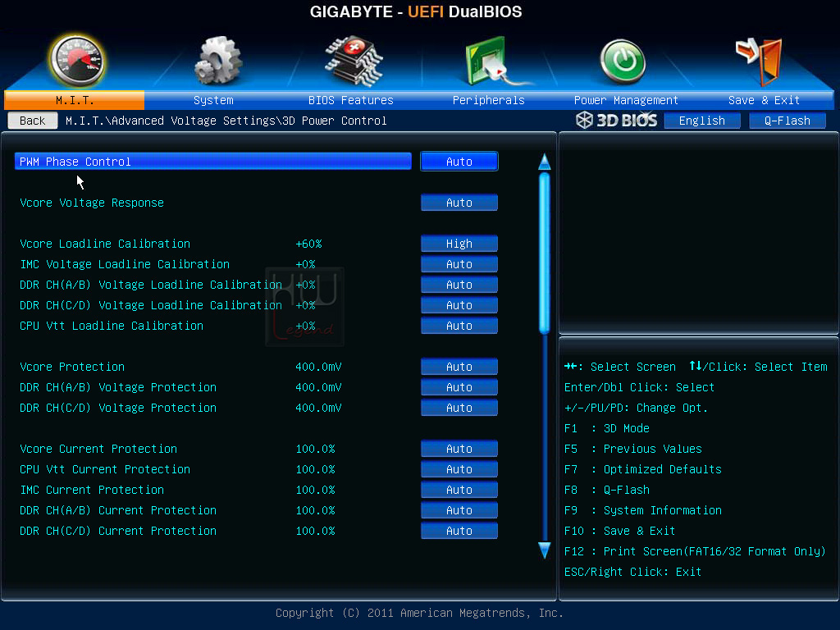Viewport: 840px width, 630px height.
Task: Click the F9 System Information help line
Action: pyautogui.click(x=643, y=510)
